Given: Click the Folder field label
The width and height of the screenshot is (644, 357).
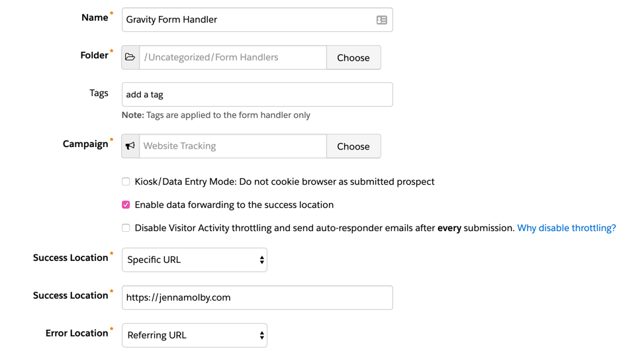Looking at the screenshot, I should (94, 56).
